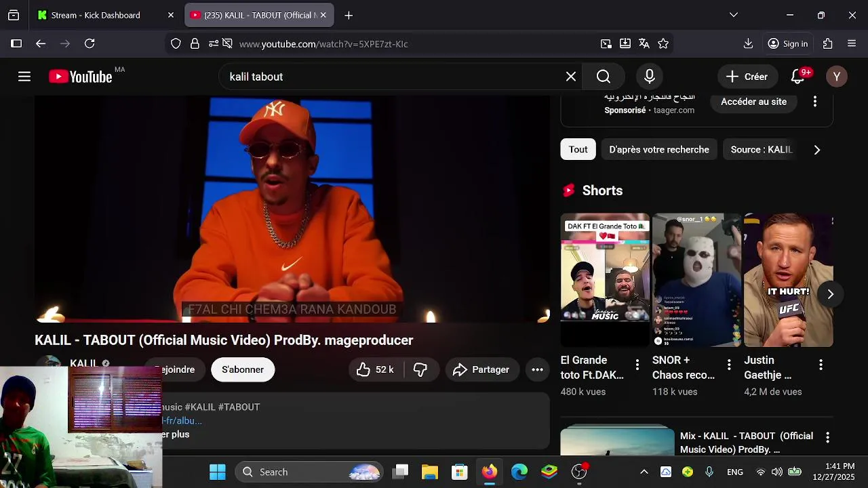Start voice search with microphone
This screenshot has width=868, height=488.
pos(650,77)
